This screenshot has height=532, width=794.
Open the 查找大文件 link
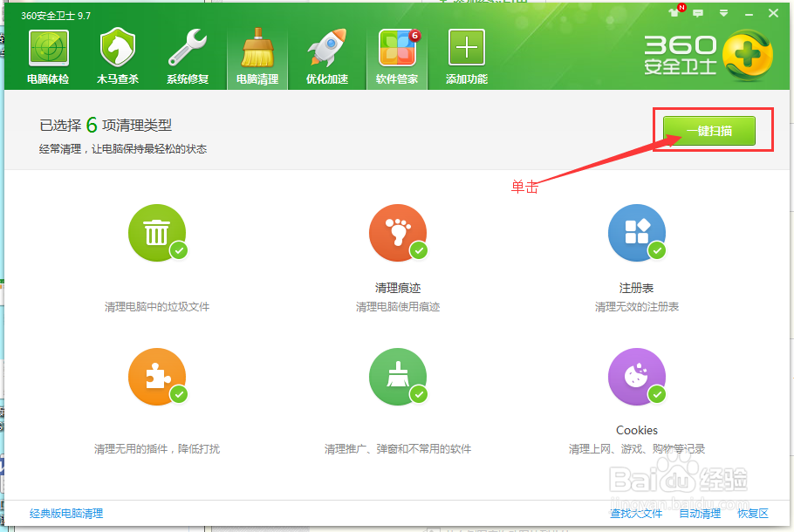[636, 514]
